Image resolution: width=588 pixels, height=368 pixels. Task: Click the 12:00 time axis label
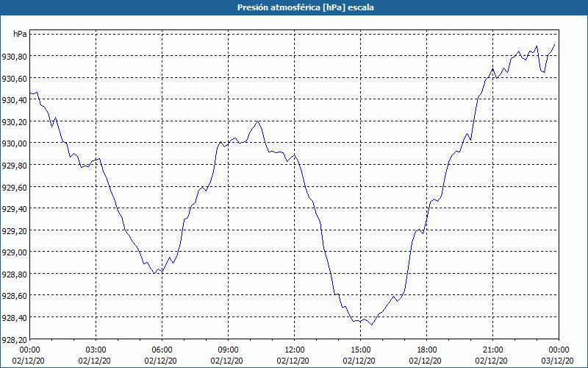pyautogui.click(x=295, y=350)
